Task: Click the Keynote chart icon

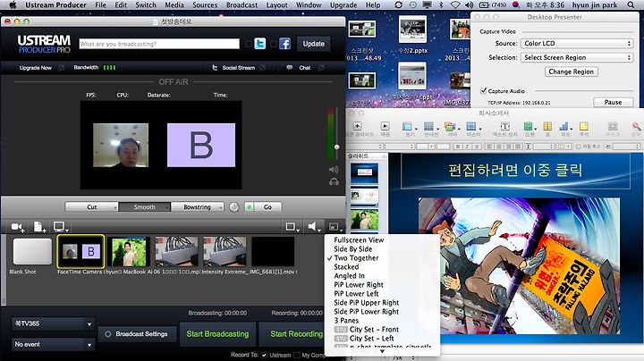Action: click(564, 126)
